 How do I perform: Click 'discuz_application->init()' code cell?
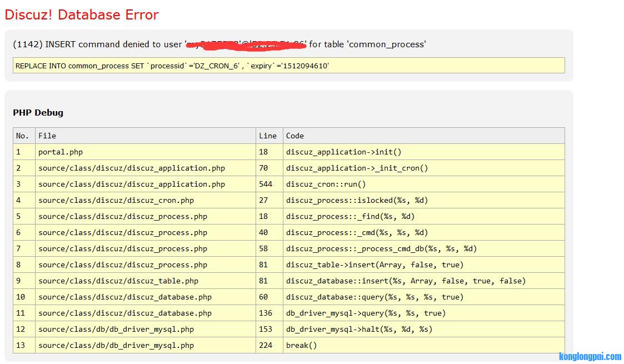pos(424,152)
